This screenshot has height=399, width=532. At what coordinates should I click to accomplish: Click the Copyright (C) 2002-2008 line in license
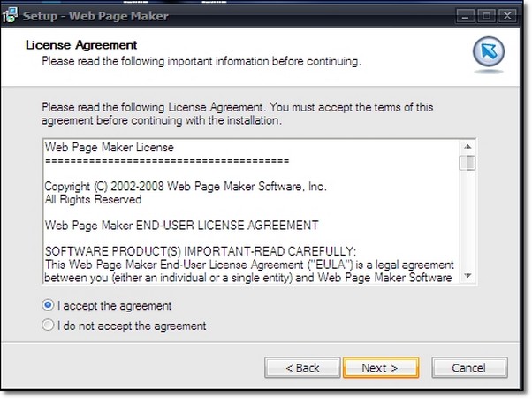coord(186,187)
